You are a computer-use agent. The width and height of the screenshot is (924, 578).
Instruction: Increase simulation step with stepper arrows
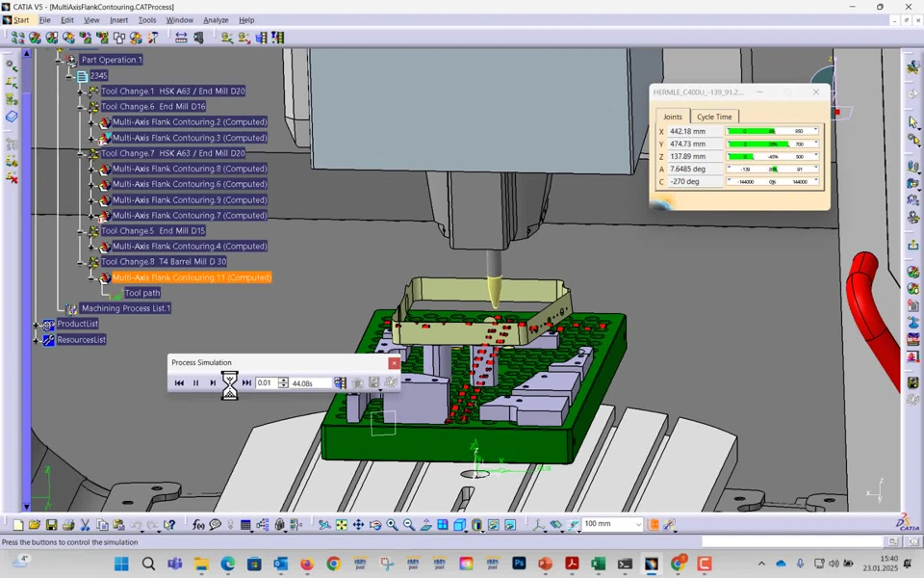coord(283,380)
